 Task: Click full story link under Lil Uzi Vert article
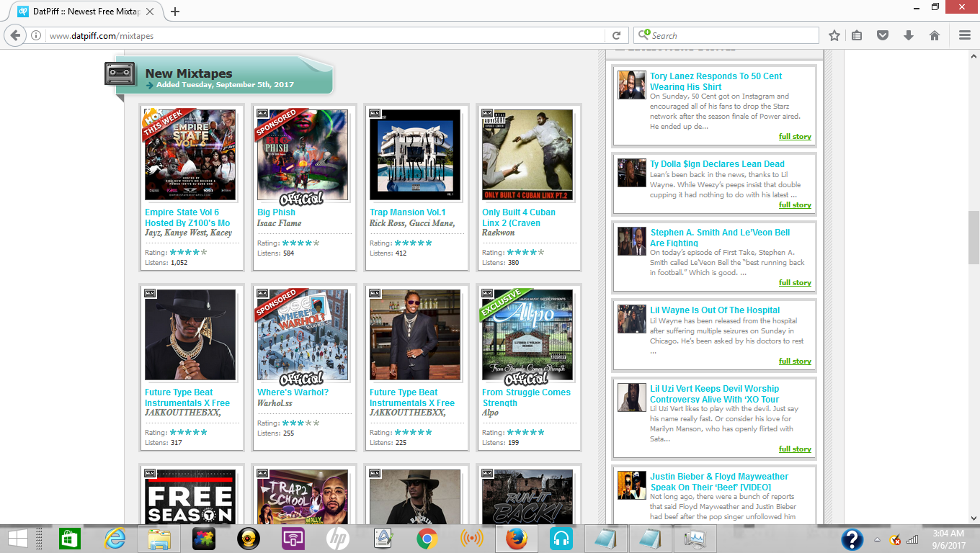(795, 449)
